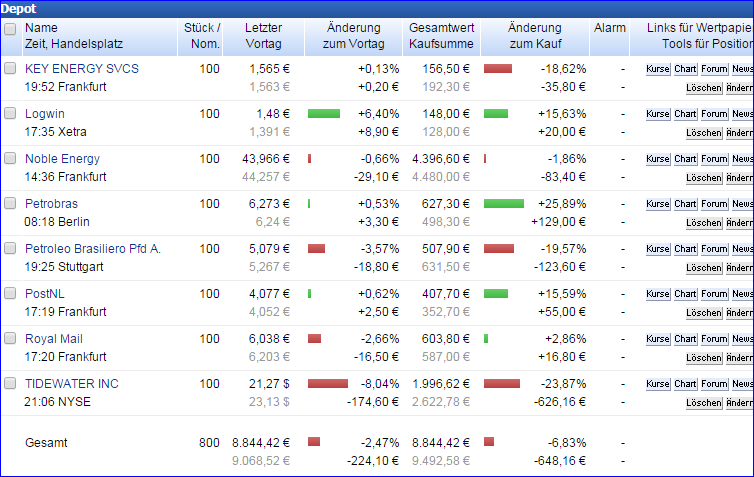Open Forum for Petroleo Brasiliero Pfd A.
The width and height of the screenshot is (754, 477).
point(714,249)
